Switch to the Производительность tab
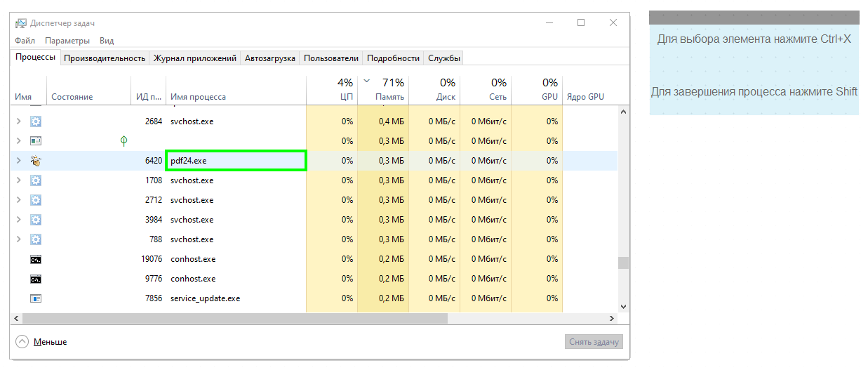Image resolution: width=868 pixels, height=370 pixels. point(105,58)
